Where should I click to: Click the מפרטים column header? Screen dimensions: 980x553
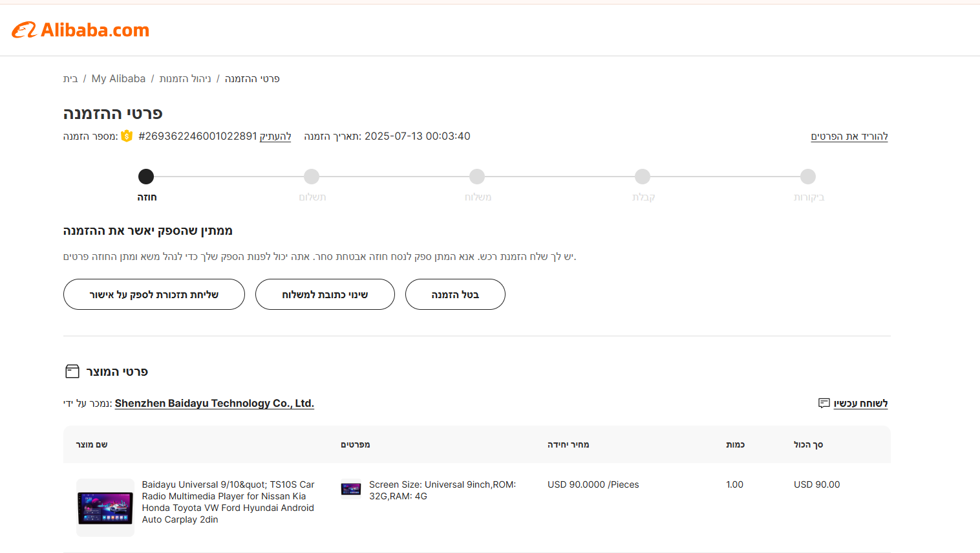[x=356, y=444]
